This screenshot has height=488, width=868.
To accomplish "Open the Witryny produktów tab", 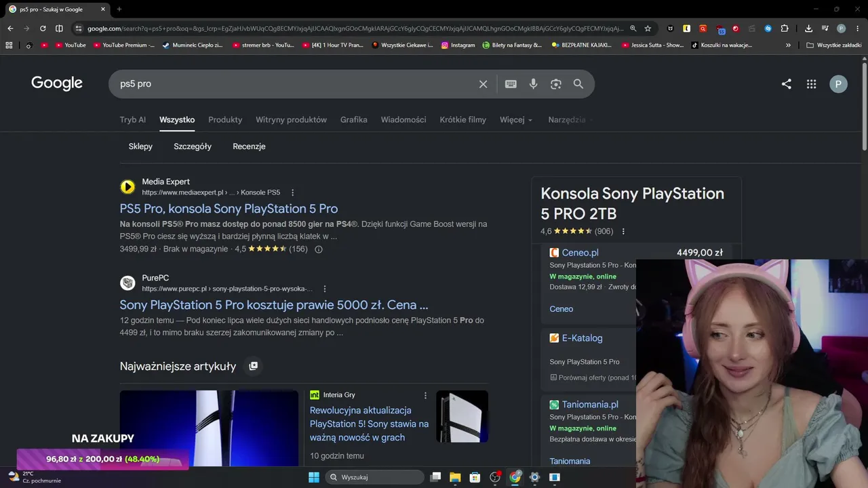I will (291, 120).
